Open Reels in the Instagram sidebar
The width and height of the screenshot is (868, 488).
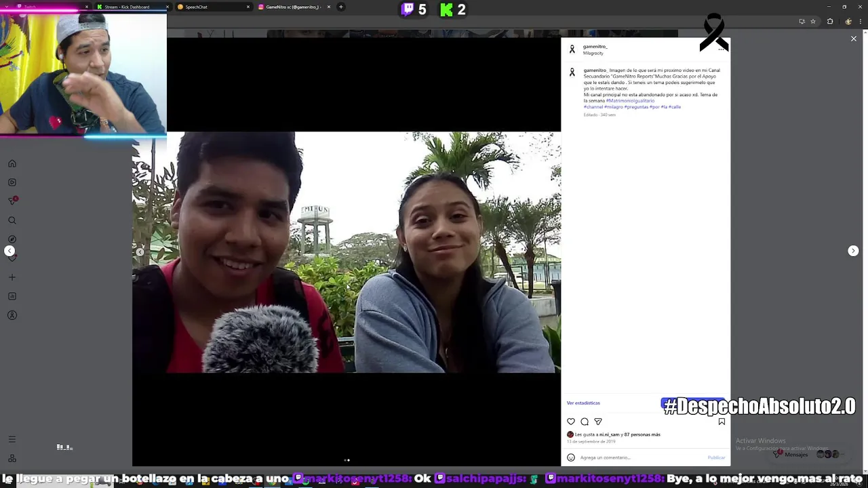point(12,182)
